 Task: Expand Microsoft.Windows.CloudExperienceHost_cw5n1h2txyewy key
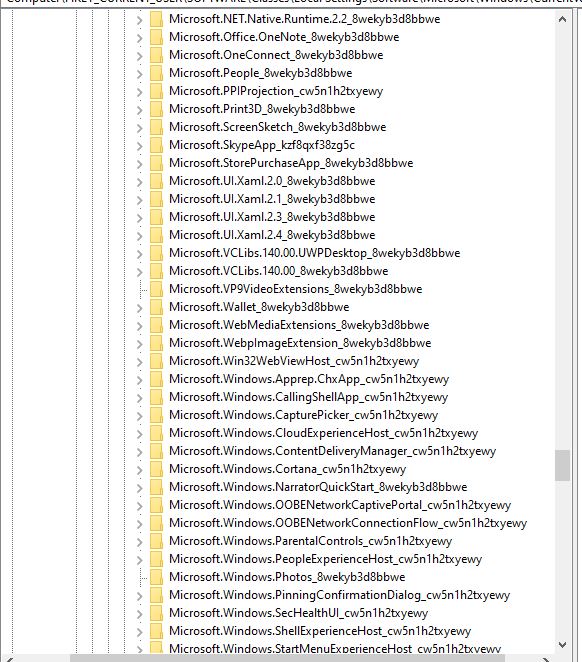[x=140, y=434]
